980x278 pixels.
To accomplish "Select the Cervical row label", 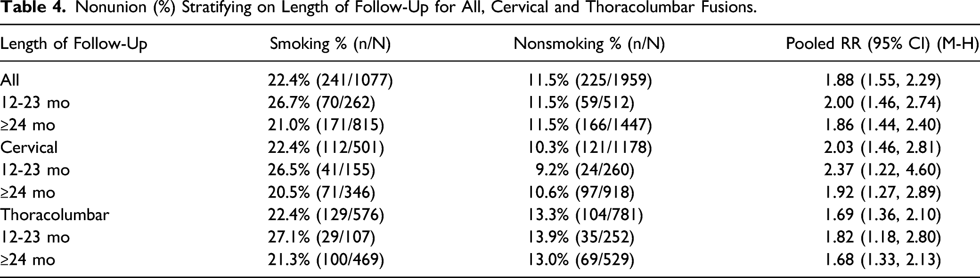I will pyautogui.click(x=29, y=148).
